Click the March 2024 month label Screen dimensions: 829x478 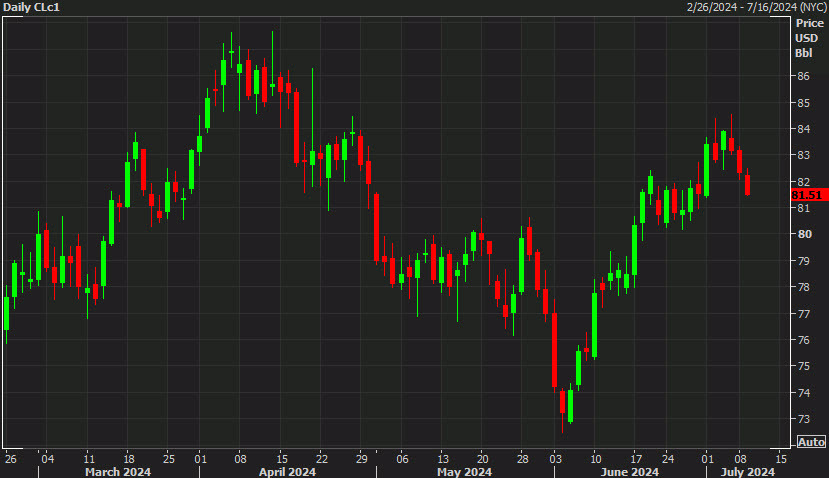coord(118,472)
